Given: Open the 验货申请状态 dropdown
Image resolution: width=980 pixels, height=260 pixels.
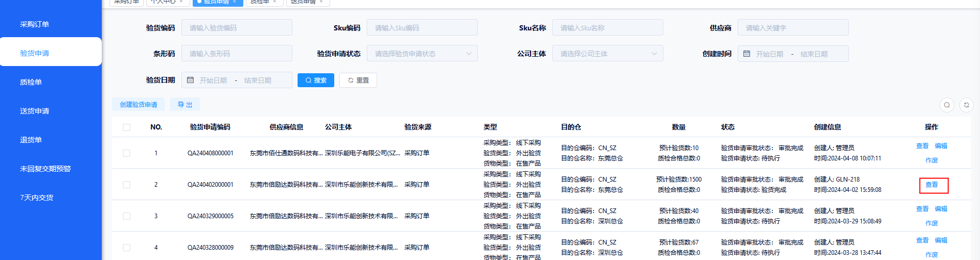Looking at the screenshot, I should pos(422,54).
